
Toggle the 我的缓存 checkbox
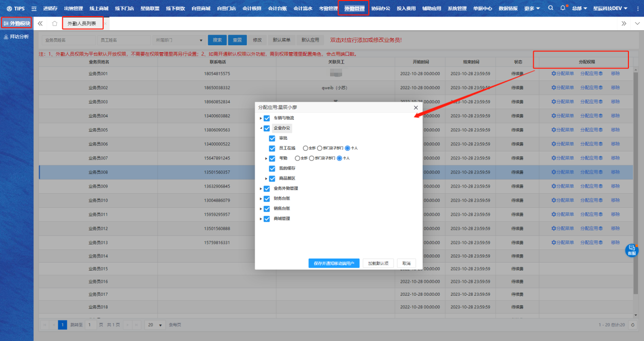point(272,168)
